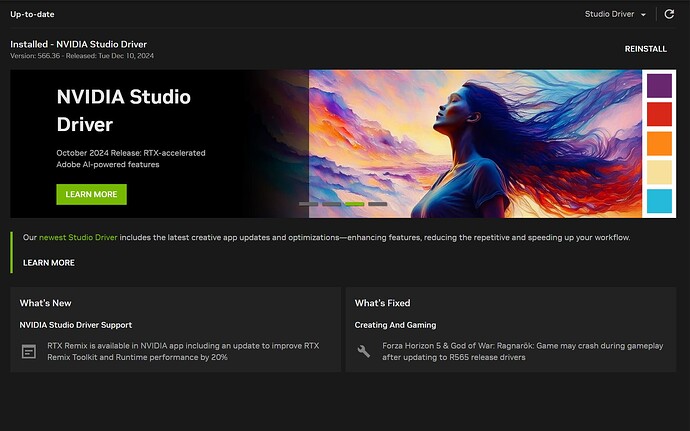Click the wrench icon in What's Fixed
The image size is (690, 431).
point(364,351)
